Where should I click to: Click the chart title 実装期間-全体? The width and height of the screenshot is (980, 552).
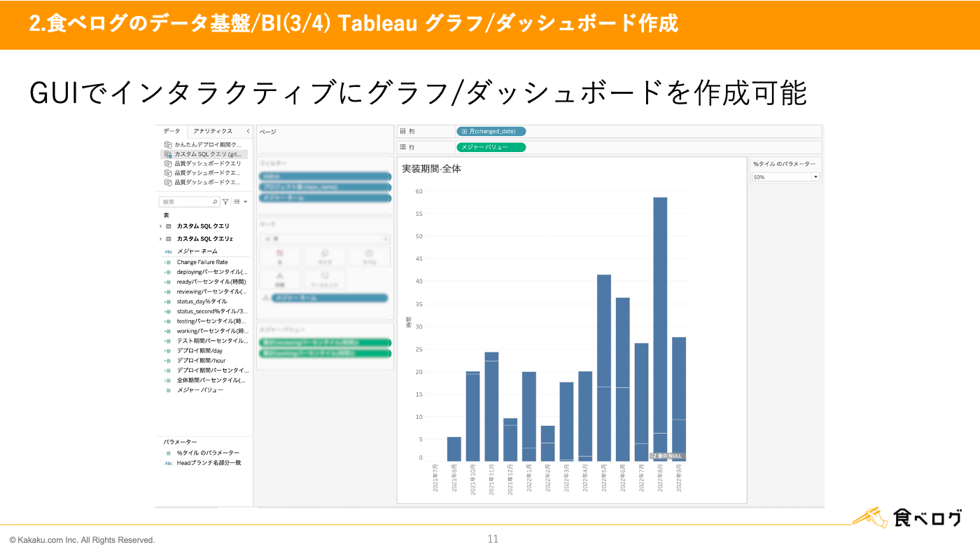pyautogui.click(x=431, y=169)
